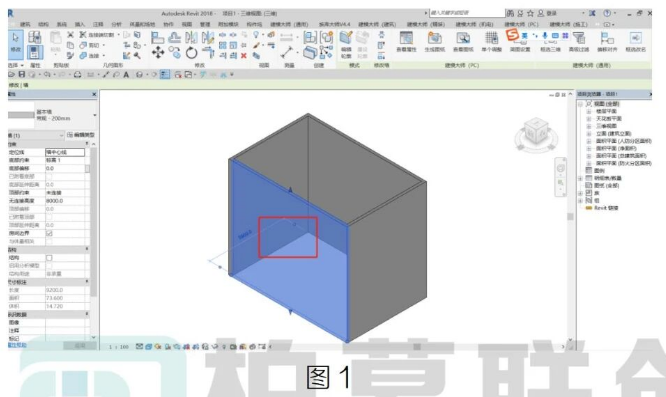
Task: Toggle the 与体量相关 checkbox
Action: tap(49, 241)
